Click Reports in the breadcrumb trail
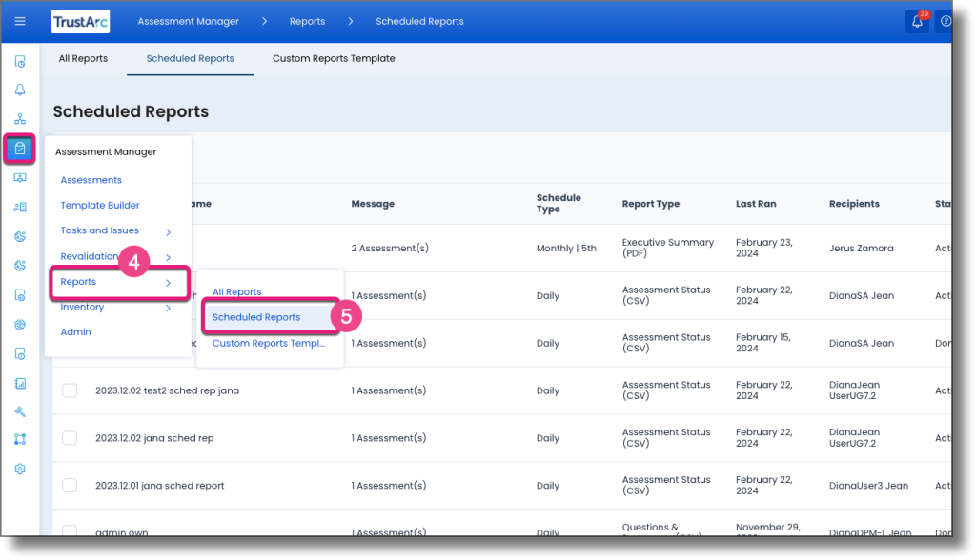Image resolution: width=976 pixels, height=560 pixels. pos(307,20)
